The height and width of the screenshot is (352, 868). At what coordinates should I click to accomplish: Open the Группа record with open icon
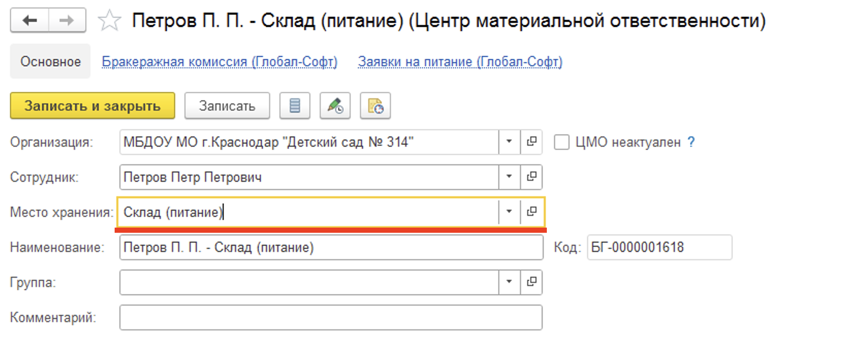click(x=531, y=282)
